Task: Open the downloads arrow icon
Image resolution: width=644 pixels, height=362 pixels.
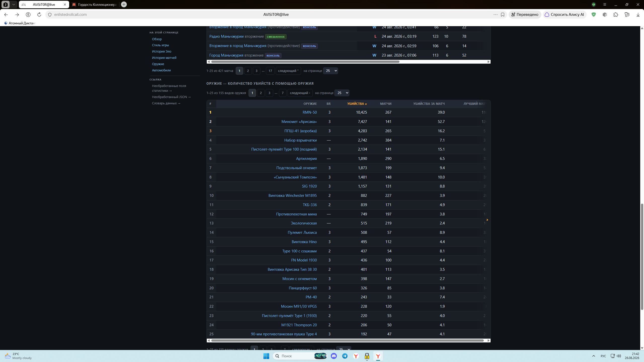Action: [x=638, y=15]
